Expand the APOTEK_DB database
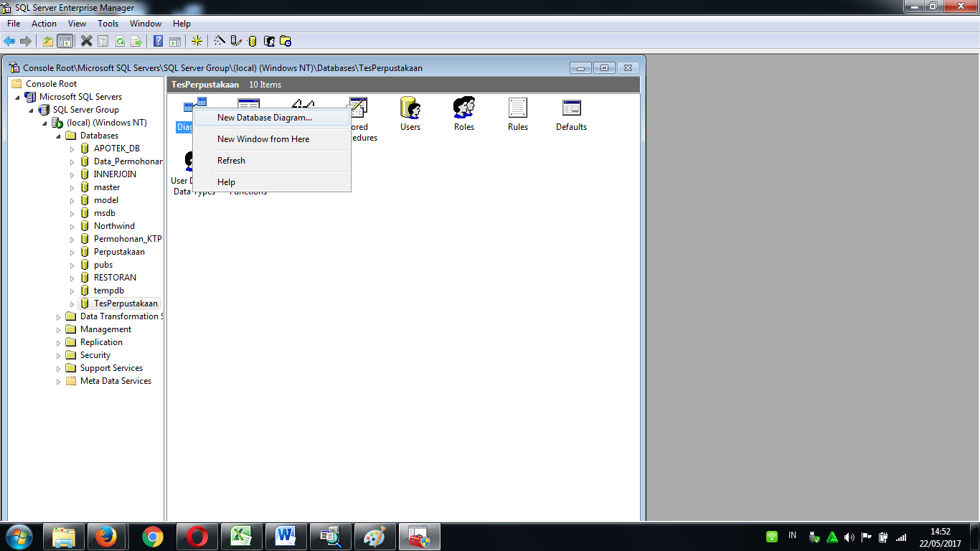 tap(72, 149)
